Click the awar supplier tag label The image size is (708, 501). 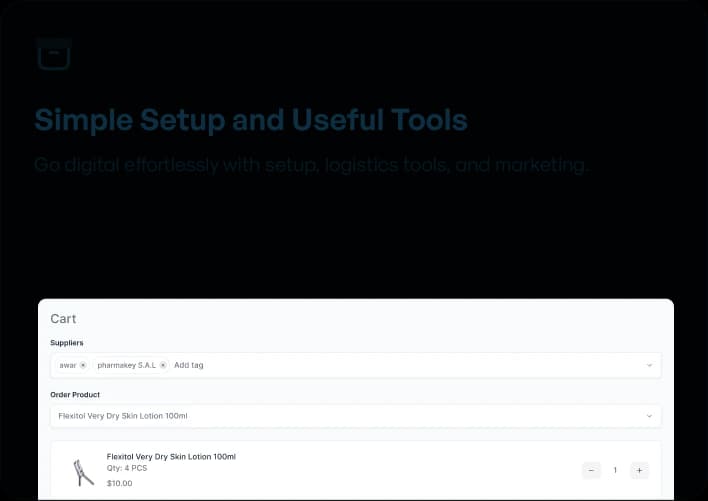coord(67,365)
